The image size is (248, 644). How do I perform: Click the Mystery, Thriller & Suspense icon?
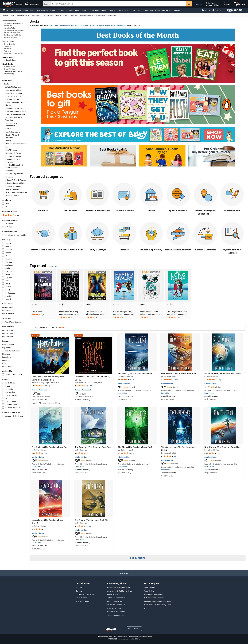pyautogui.click(x=232, y=233)
